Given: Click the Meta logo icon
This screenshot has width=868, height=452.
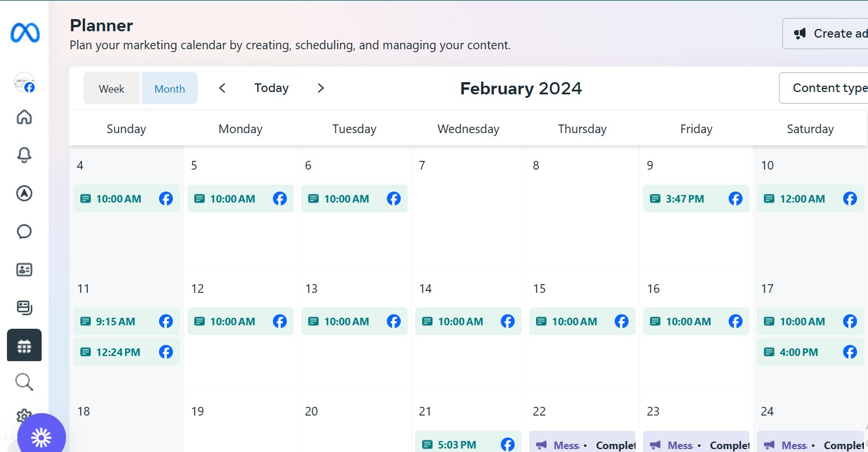Looking at the screenshot, I should click(25, 33).
